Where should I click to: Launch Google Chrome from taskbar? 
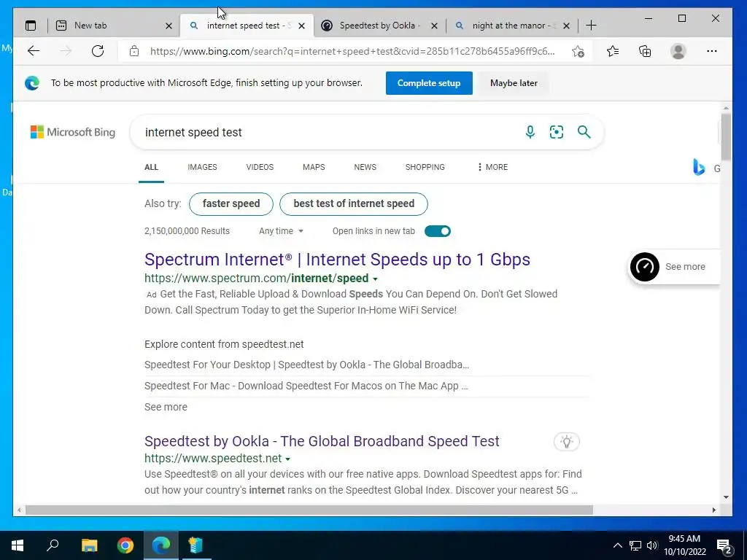click(125, 545)
